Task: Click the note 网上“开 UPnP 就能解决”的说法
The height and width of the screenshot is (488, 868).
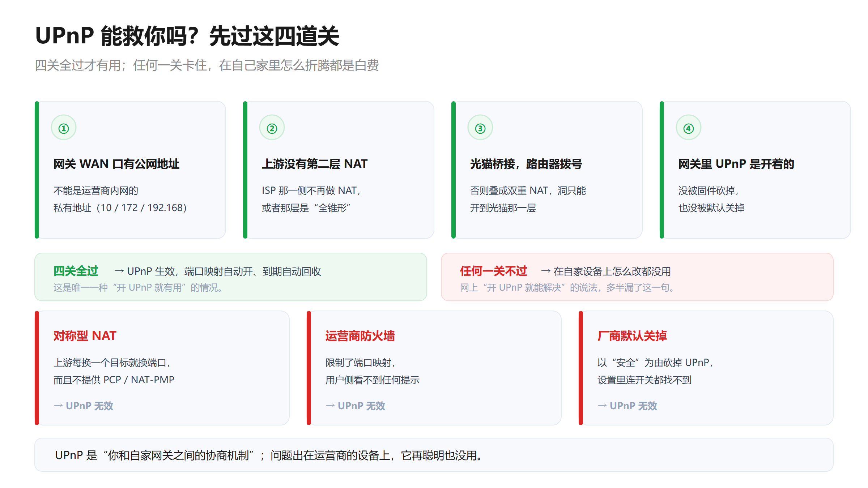Action: coord(529,288)
